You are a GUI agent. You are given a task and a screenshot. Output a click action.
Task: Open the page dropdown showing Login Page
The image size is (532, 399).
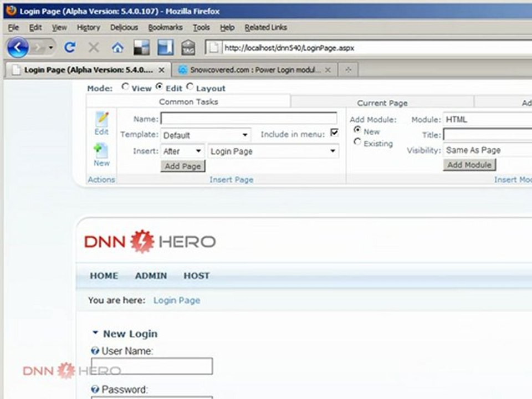[x=273, y=151]
